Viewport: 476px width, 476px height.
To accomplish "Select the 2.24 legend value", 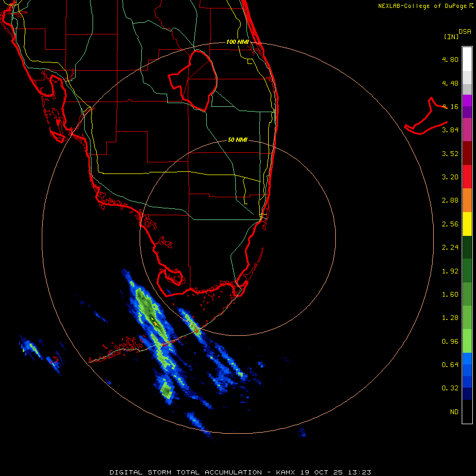I will (450, 248).
